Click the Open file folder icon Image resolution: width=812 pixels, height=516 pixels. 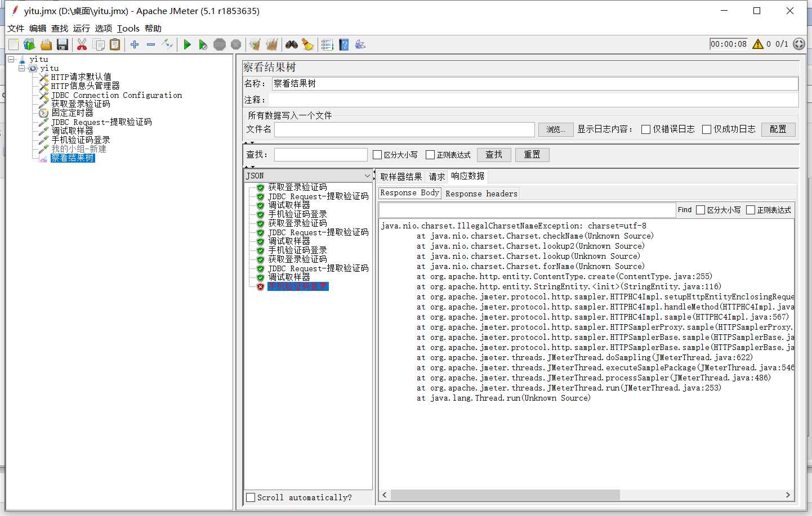point(46,44)
